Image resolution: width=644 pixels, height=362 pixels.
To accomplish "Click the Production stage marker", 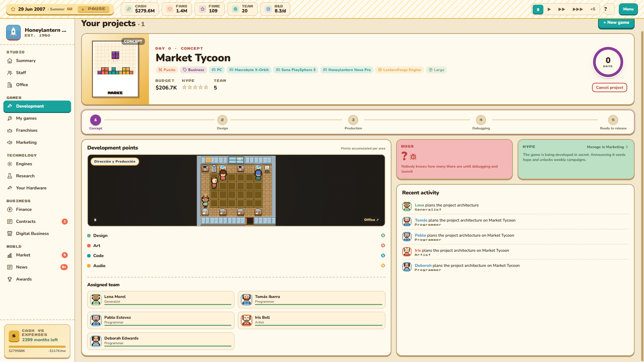I will coord(353,120).
